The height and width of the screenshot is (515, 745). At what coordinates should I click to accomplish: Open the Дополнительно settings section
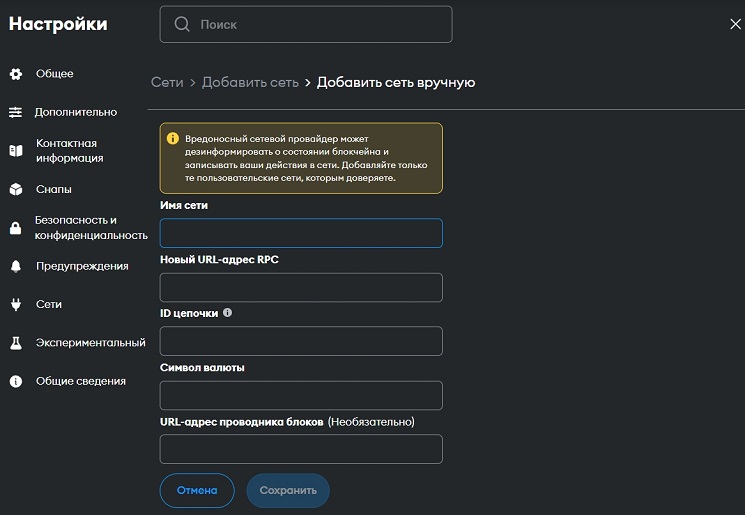pyautogui.click(x=76, y=112)
